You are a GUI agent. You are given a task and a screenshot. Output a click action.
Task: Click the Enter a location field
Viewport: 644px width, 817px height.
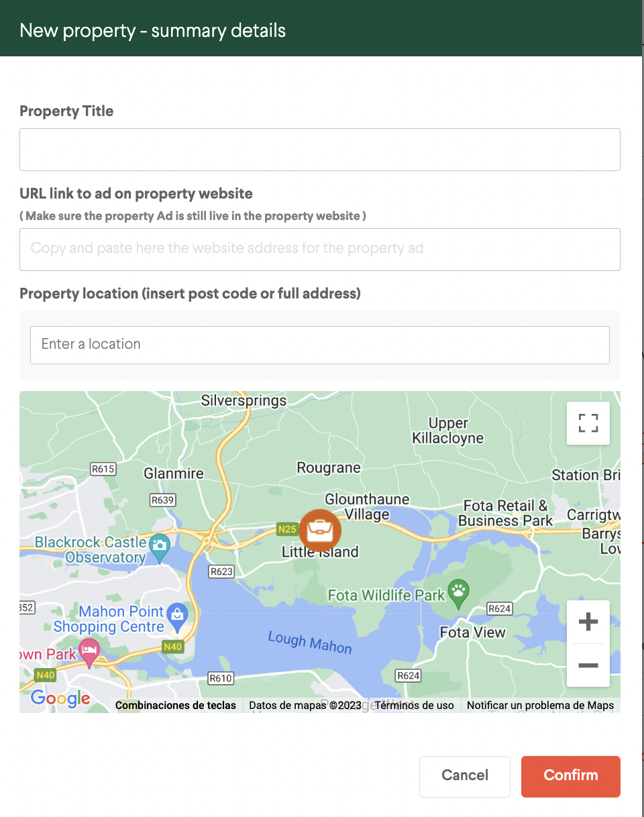click(320, 345)
